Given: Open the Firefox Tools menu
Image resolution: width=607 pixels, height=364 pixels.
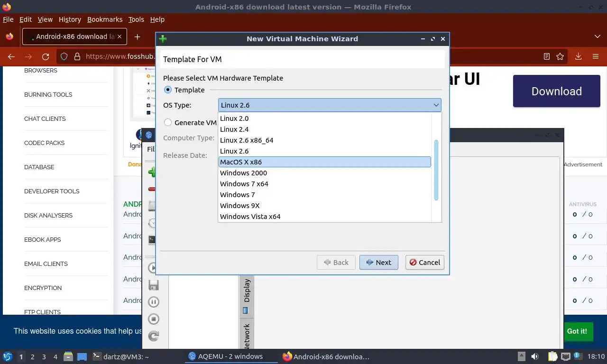Looking at the screenshot, I should pyautogui.click(x=136, y=19).
